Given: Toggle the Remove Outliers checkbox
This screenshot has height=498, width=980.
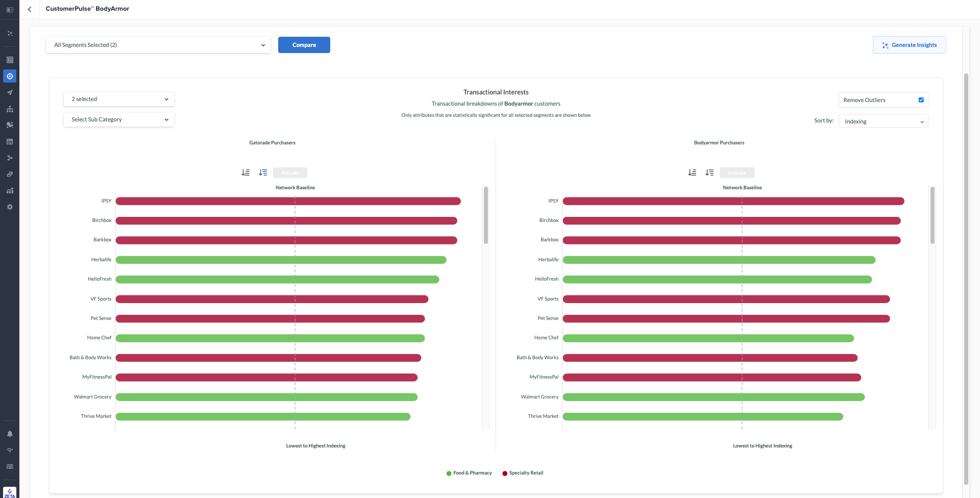Looking at the screenshot, I should click(921, 100).
